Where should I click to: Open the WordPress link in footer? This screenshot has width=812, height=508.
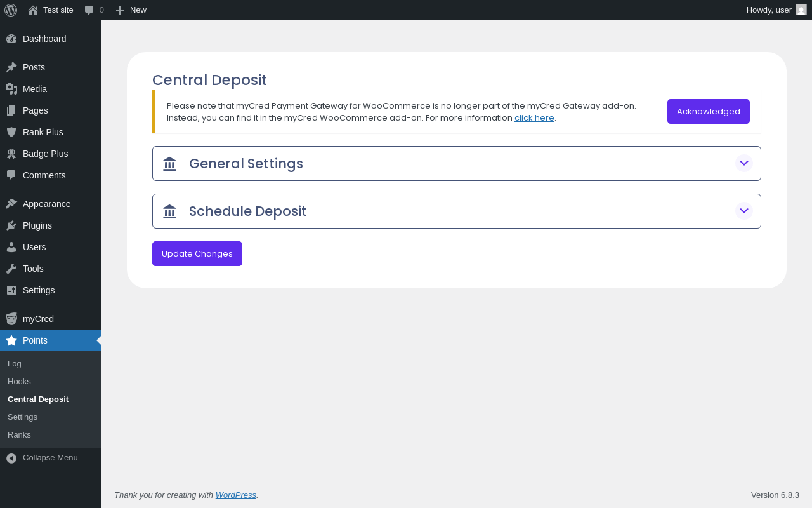tap(235, 495)
